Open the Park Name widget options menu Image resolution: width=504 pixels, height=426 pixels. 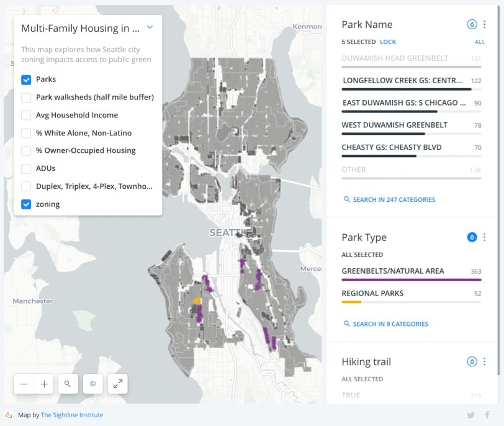coord(485,25)
